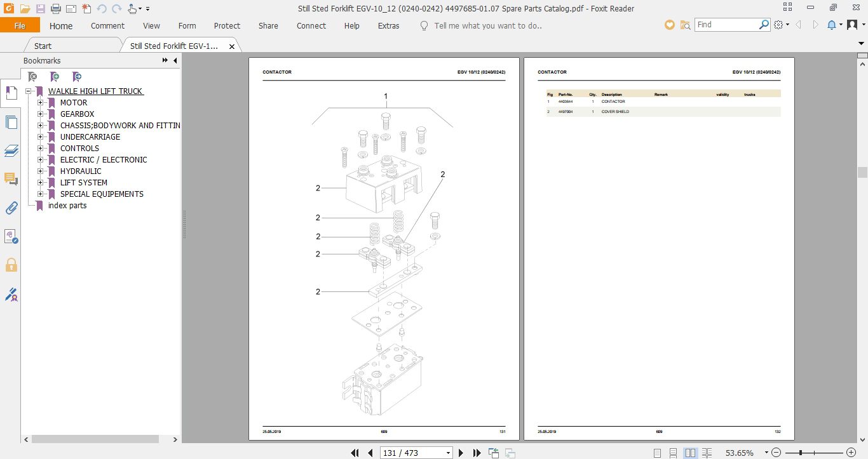This screenshot has height=459, width=868.
Task: Open the 'index parts' bookmark
Action: click(67, 206)
